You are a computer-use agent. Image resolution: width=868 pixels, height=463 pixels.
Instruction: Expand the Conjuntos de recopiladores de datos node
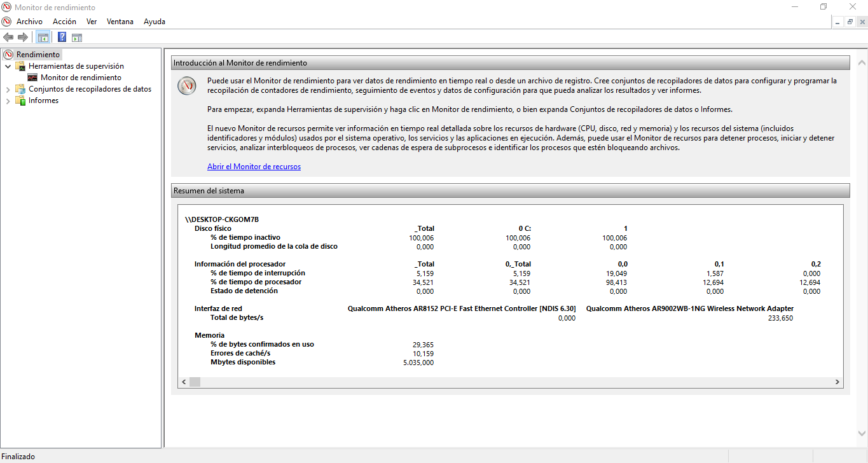[8, 89]
